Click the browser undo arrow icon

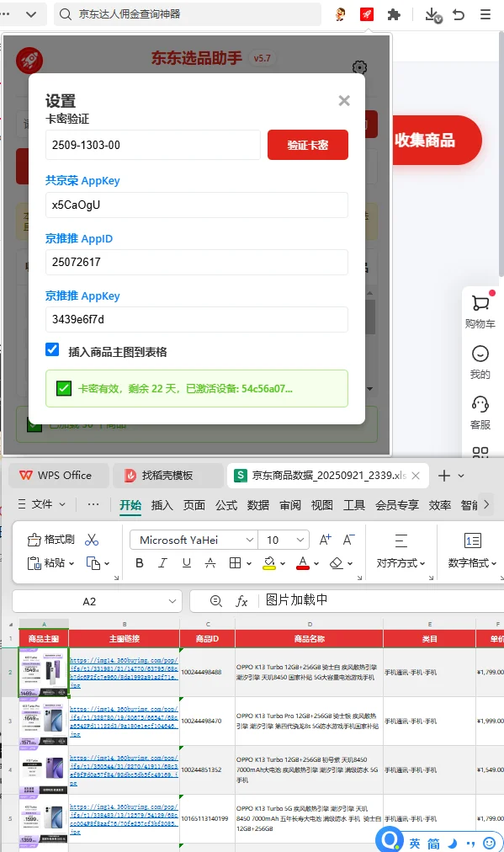point(459,14)
